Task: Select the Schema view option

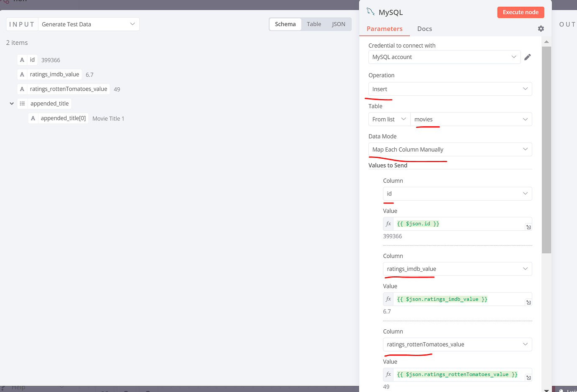Action: click(285, 24)
